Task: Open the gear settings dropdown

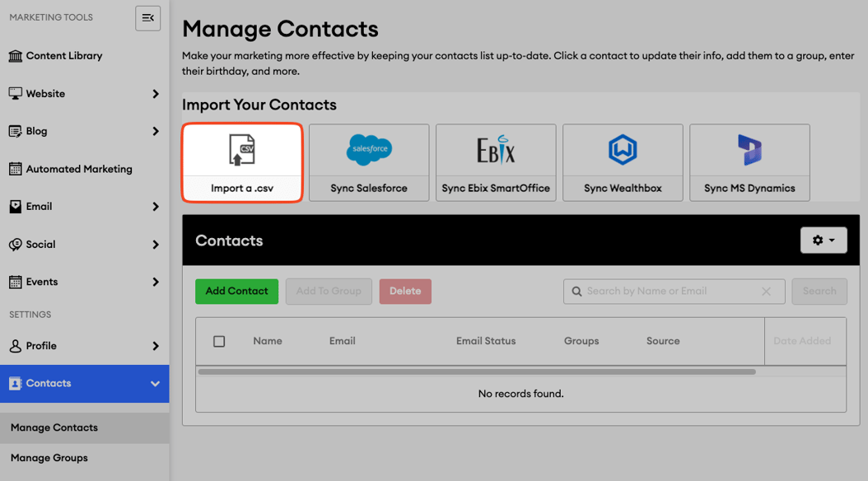Action: pyautogui.click(x=824, y=240)
